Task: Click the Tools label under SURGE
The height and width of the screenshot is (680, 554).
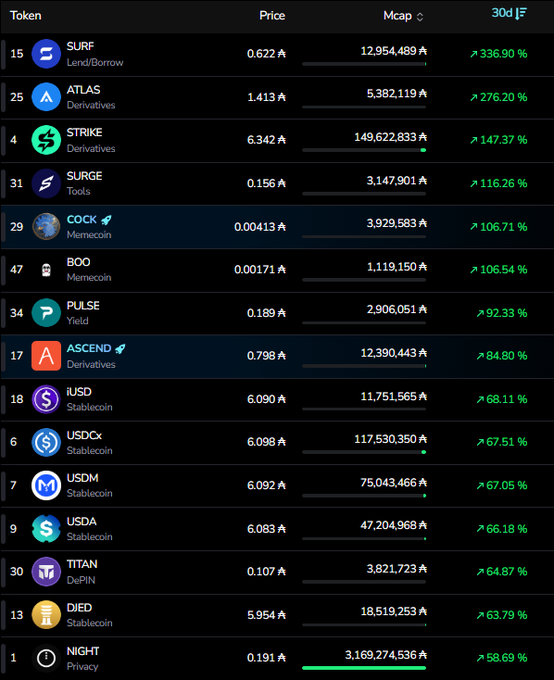Action: pyautogui.click(x=79, y=191)
